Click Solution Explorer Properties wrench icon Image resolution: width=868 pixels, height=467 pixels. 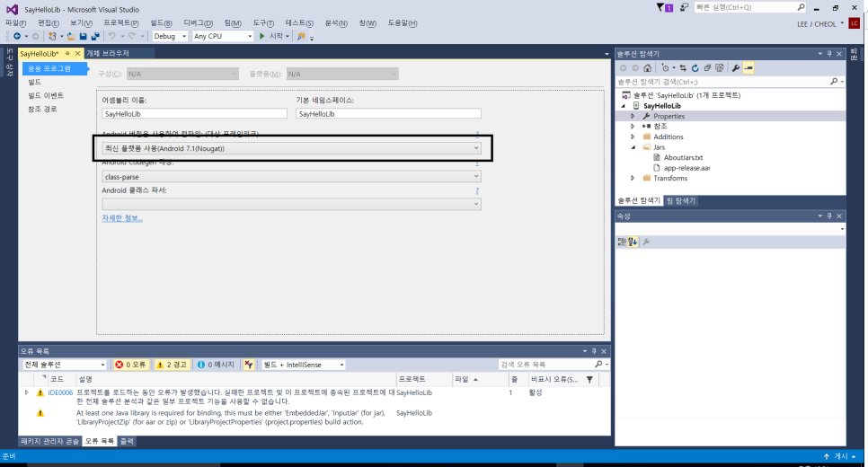click(x=736, y=68)
